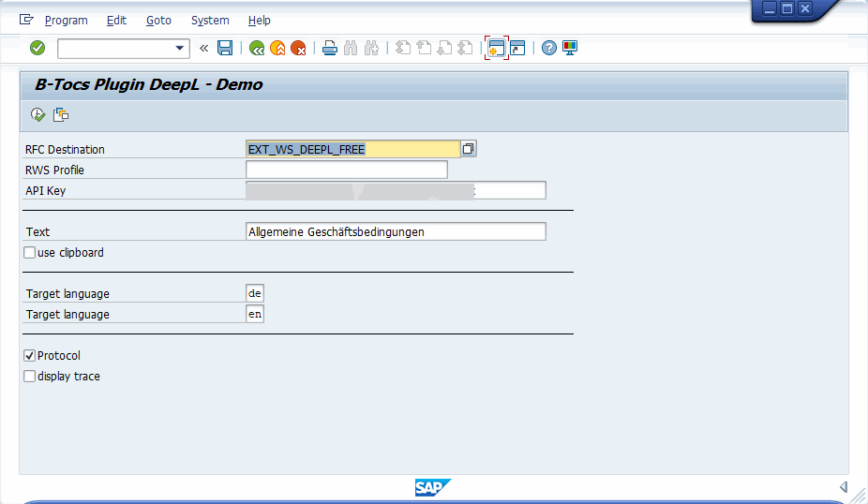Click the Get Variant icon
Image resolution: width=868 pixels, height=504 pixels.
click(x=61, y=114)
